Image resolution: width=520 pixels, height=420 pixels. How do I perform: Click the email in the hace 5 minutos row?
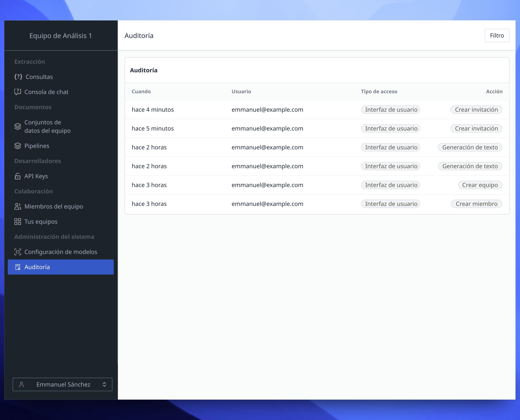(x=267, y=128)
